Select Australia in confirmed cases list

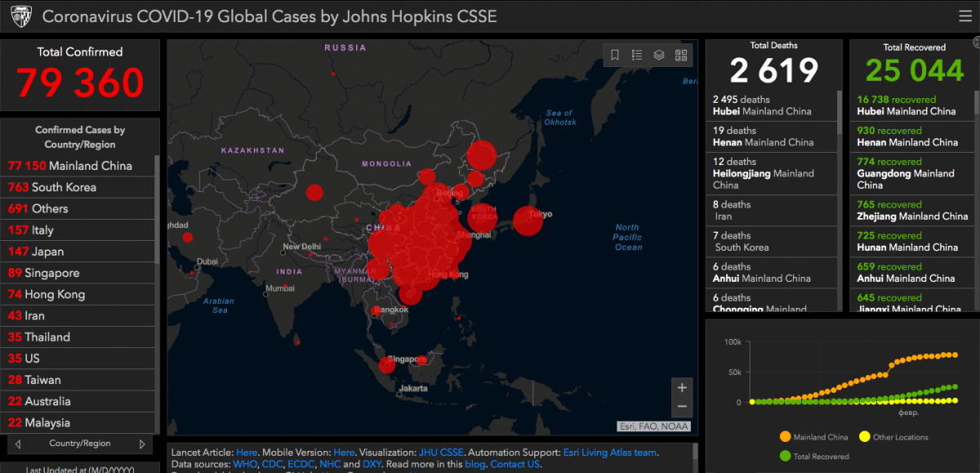[78, 401]
